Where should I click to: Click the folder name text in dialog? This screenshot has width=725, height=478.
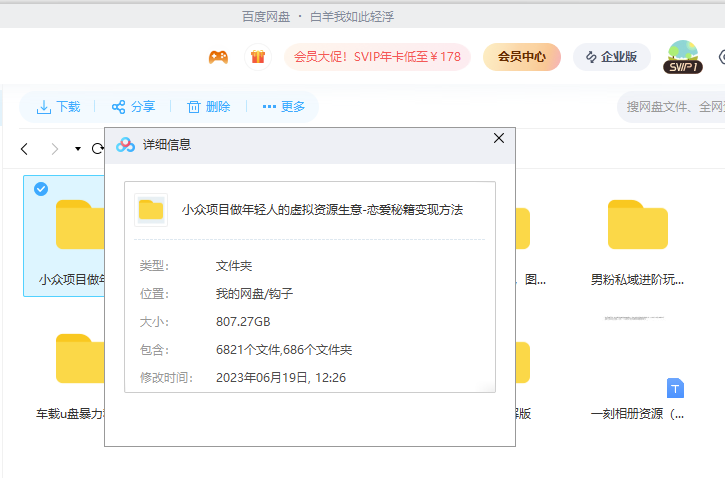[322, 210]
